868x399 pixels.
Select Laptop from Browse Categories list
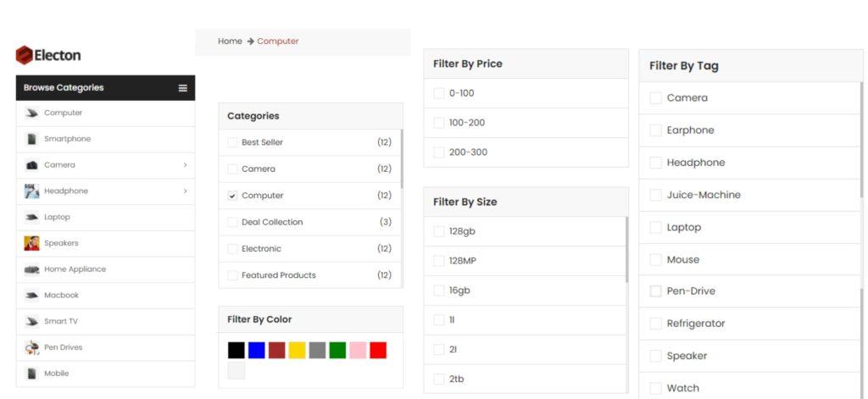[57, 217]
